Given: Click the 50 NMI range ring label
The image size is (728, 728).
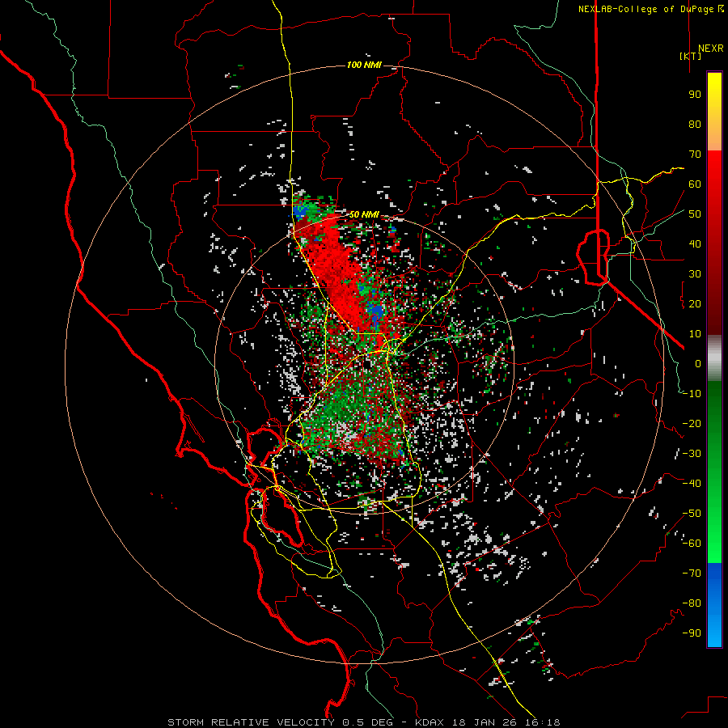Looking at the screenshot, I should (x=364, y=214).
